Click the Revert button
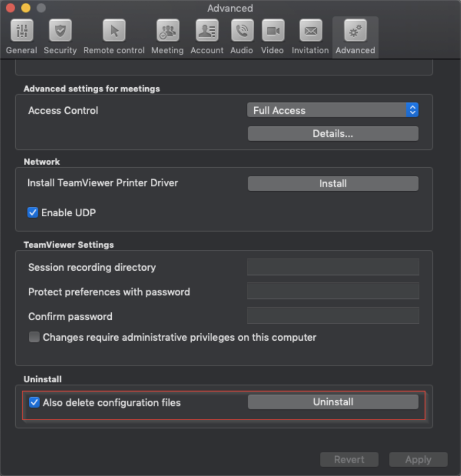Image resolution: width=461 pixels, height=476 pixels. (349, 460)
